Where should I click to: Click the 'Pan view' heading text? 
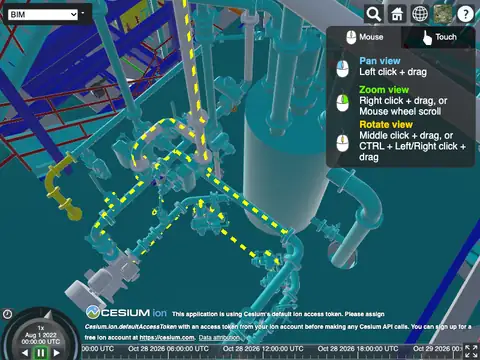click(380, 61)
